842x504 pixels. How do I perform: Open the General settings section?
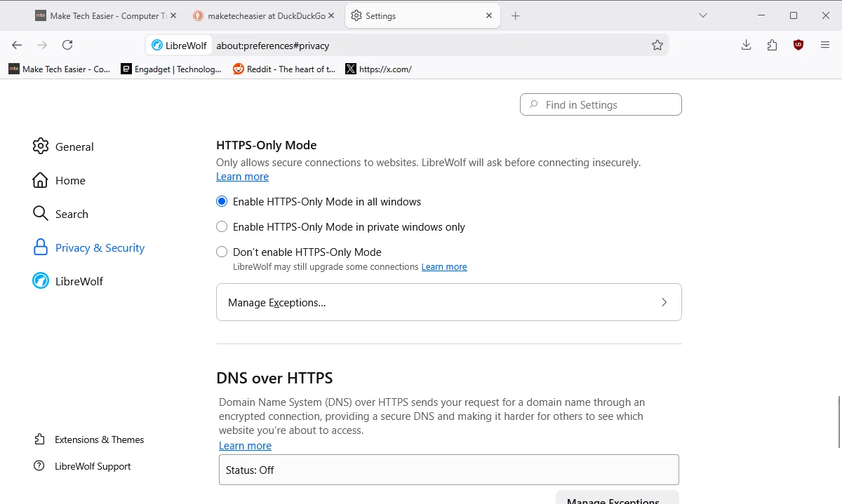(x=74, y=147)
